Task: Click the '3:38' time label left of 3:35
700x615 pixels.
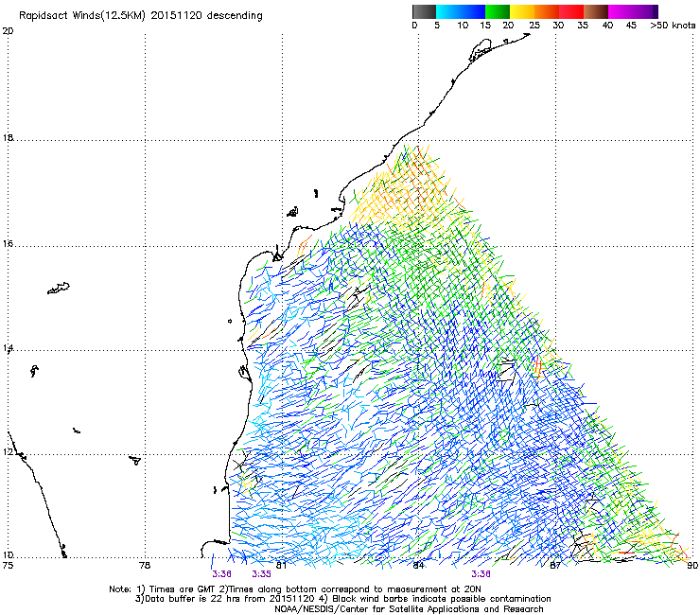Action: [x=221, y=574]
